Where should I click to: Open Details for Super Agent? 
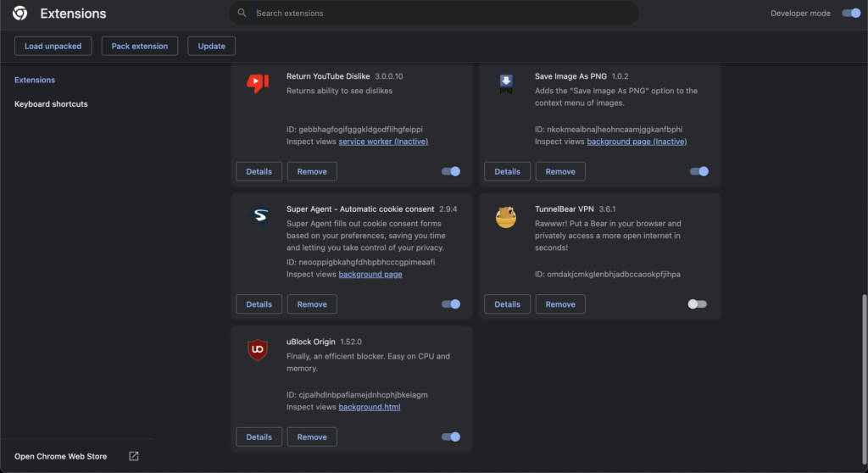(259, 304)
